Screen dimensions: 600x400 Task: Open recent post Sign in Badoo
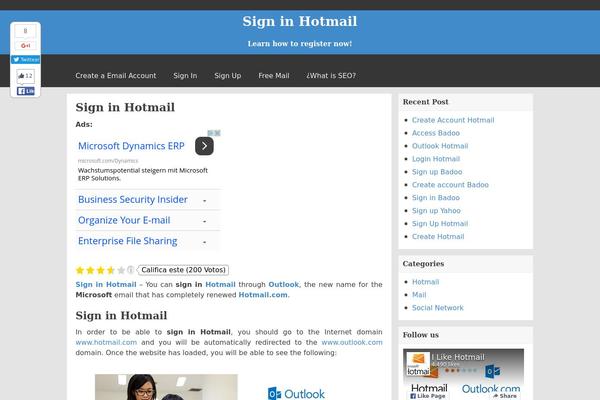(436, 198)
